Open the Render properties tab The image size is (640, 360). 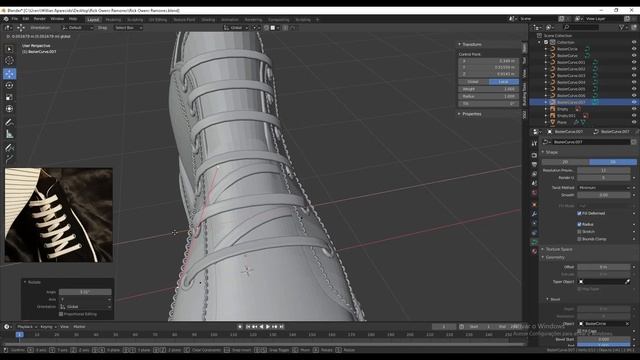click(x=534, y=156)
